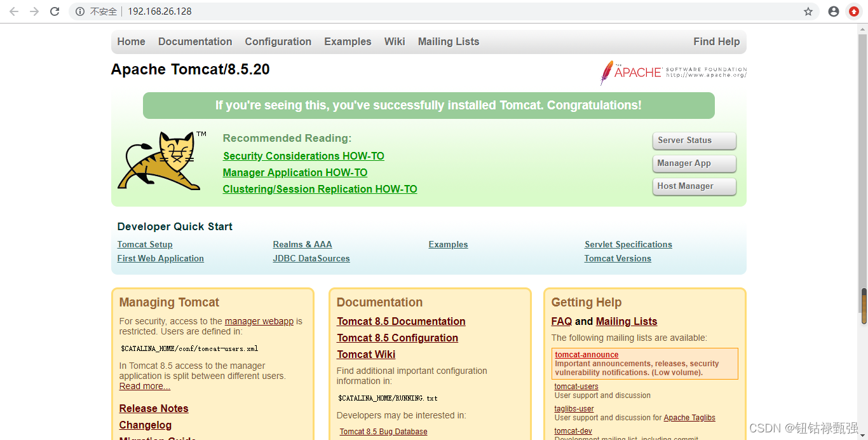
Task: Open the tomcat-dev mailing list link
Action: [x=573, y=431]
